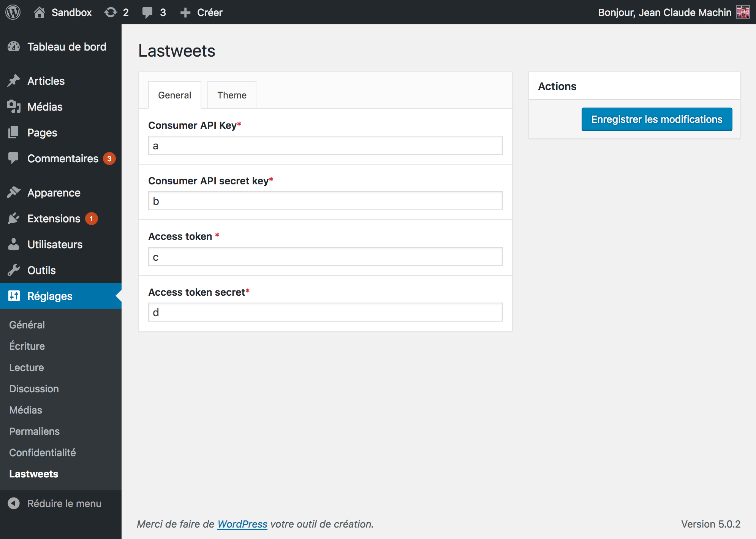The width and height of the screenshot is (756, 539).
Task: Focus the Access token field
Action: pos(326,257)
